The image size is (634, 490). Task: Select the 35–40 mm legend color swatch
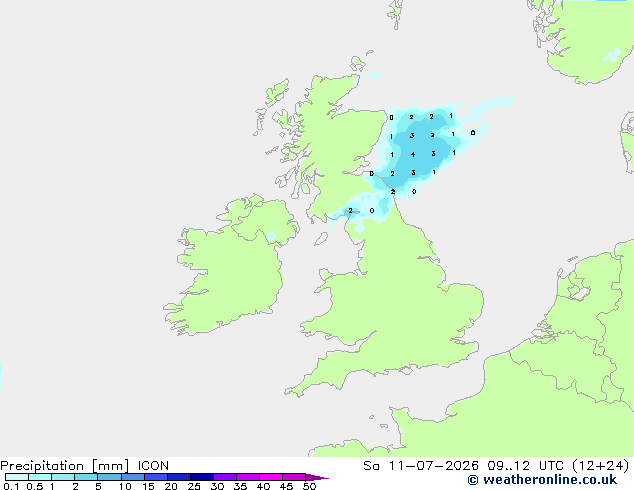click(248, 477)
